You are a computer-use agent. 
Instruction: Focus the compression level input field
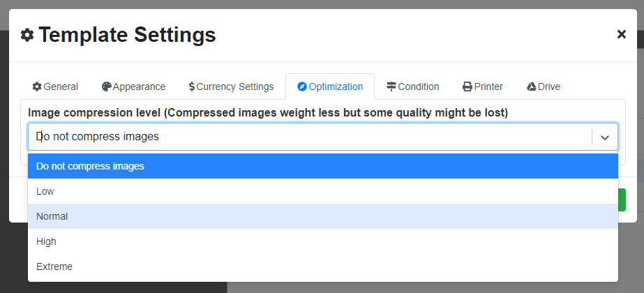(x=310, y=137)
